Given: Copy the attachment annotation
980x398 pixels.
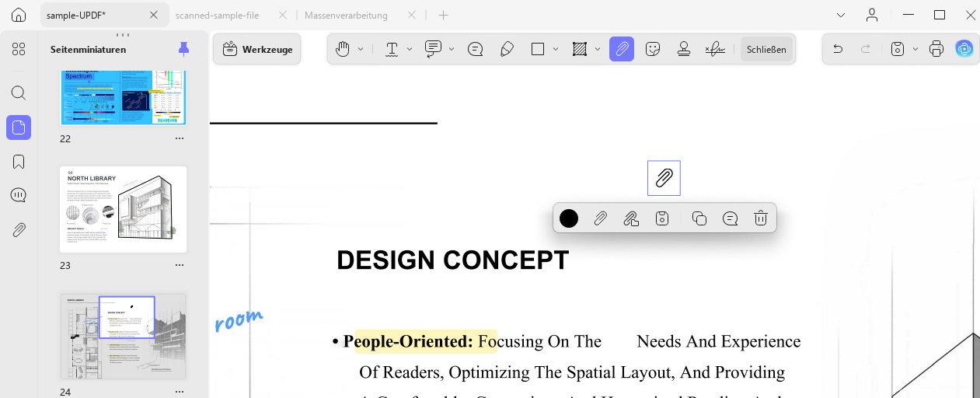Looking at the screenshot, I should click(699, 218).
